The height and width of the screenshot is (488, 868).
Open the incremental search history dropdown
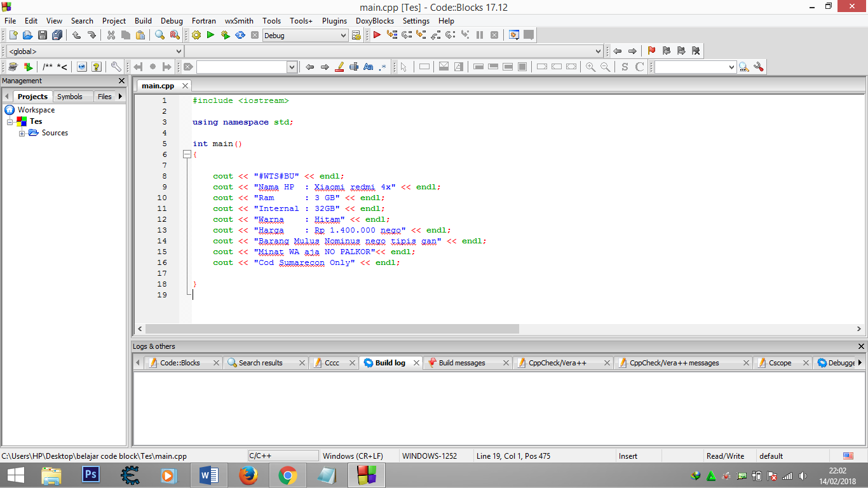292,67
